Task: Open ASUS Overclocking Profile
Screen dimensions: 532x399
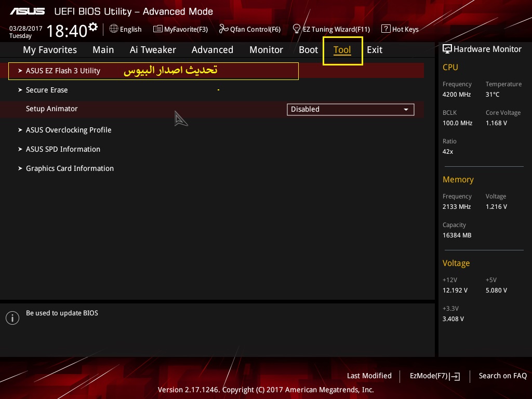Action: point(69,130)
